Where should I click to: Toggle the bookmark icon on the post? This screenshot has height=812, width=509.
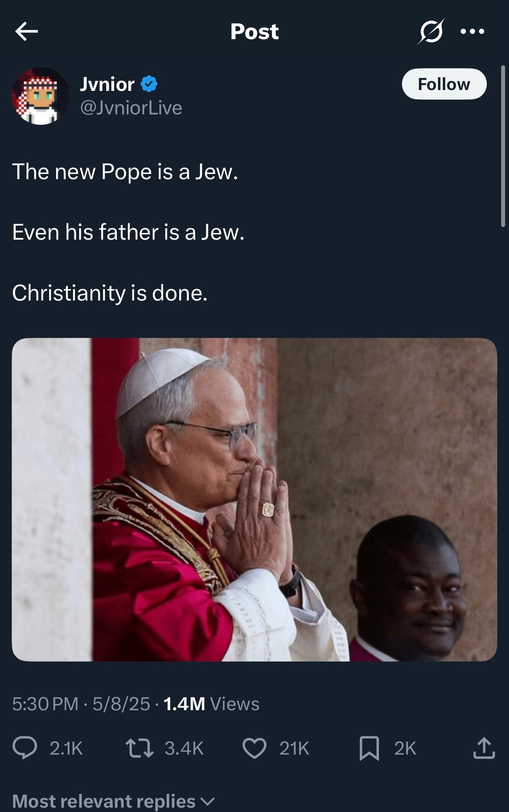[x=369, y=748]
